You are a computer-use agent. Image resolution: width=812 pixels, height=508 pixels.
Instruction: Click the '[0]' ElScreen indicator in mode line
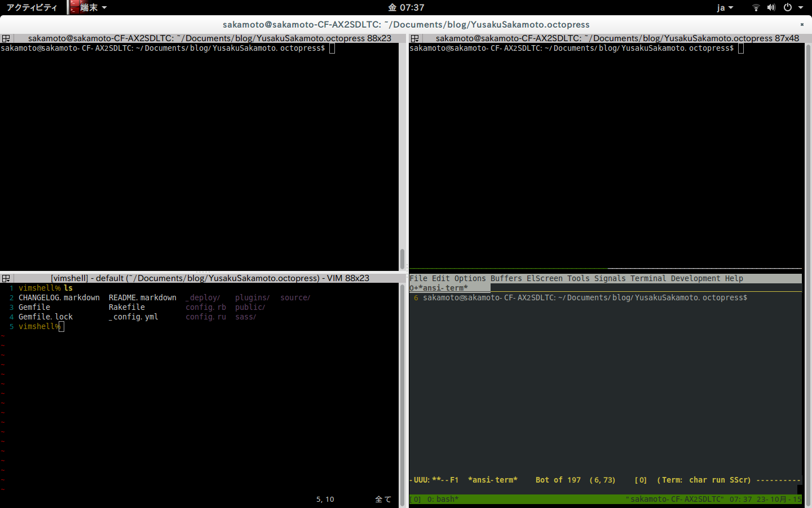[x=641, y=480]
